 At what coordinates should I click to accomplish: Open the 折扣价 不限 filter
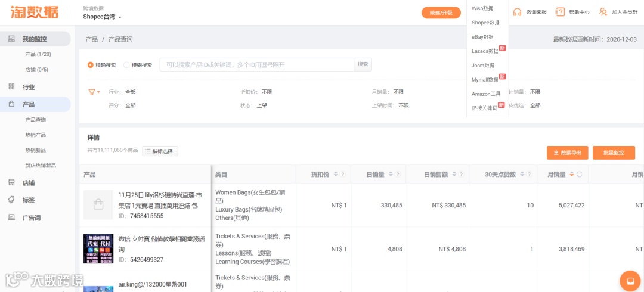pyautogui.click(x=256, y=92)
